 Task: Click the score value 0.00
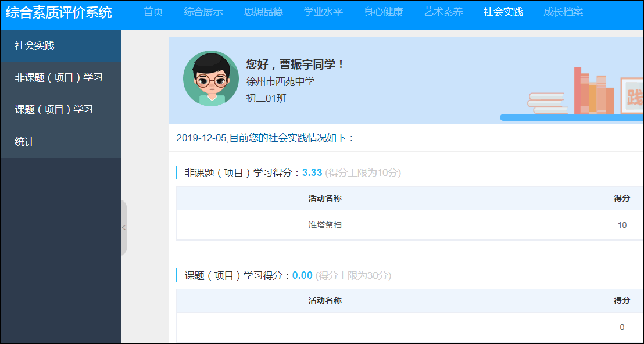coord(302,275)
